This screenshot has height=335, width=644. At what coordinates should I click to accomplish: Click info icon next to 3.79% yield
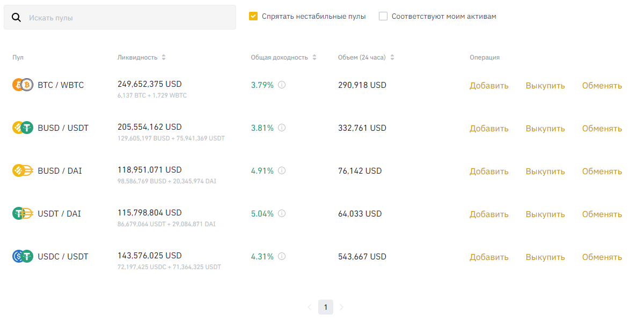[x=282, y=85]
